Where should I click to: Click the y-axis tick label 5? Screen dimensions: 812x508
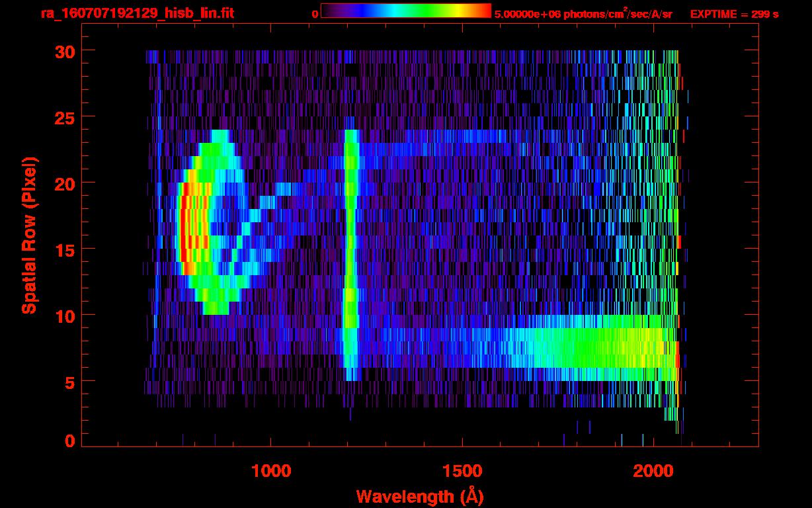[x=69, y=382]
